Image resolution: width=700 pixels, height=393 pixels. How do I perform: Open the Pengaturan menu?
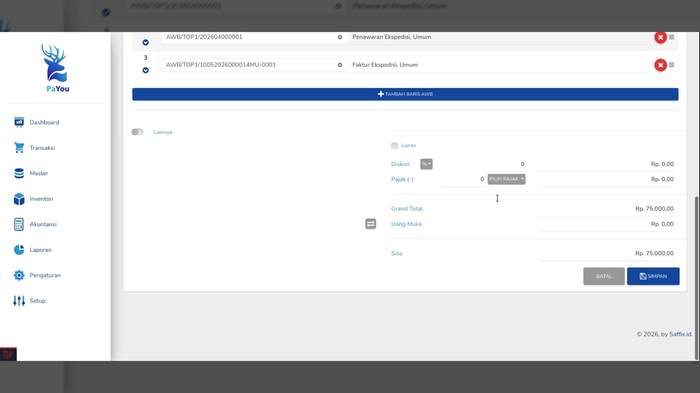click(45, 275)
